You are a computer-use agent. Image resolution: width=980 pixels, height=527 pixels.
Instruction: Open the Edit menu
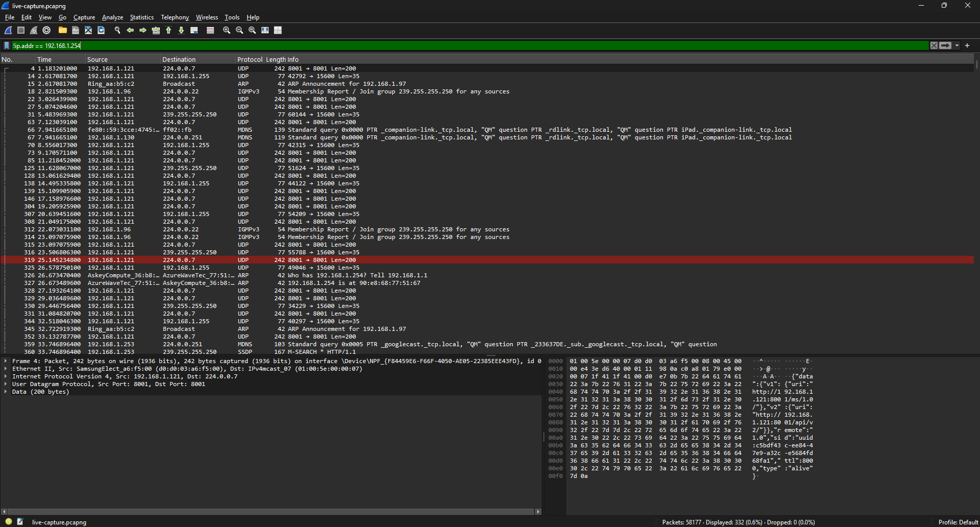coord(27,17)
